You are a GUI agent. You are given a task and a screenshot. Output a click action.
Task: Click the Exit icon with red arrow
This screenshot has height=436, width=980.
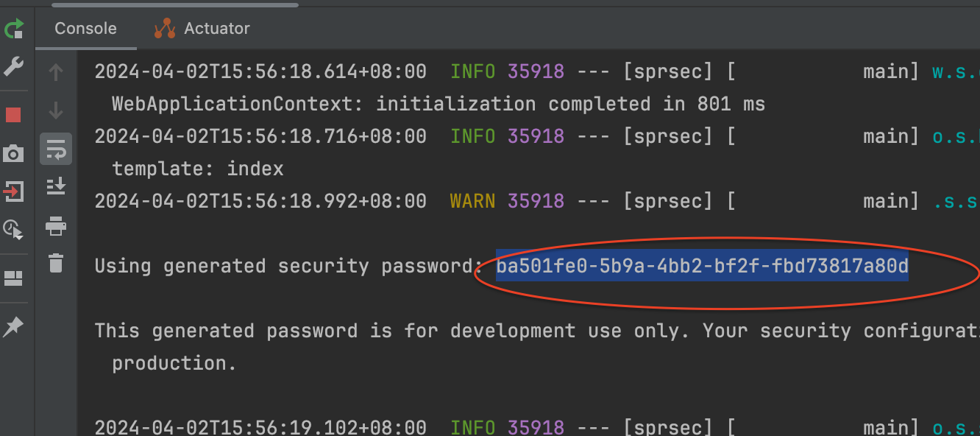[14, 192]
